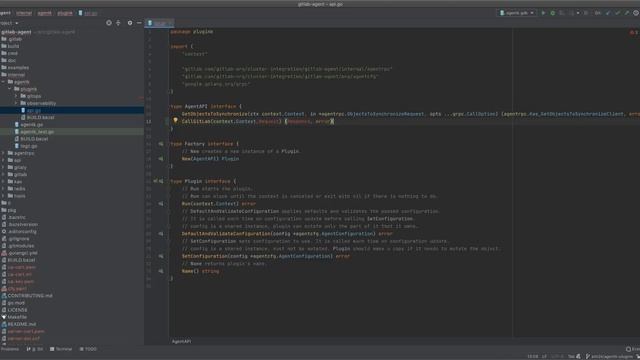The image size is (640, 360).
Task: Expand the gitops folder
Action: 17,96
